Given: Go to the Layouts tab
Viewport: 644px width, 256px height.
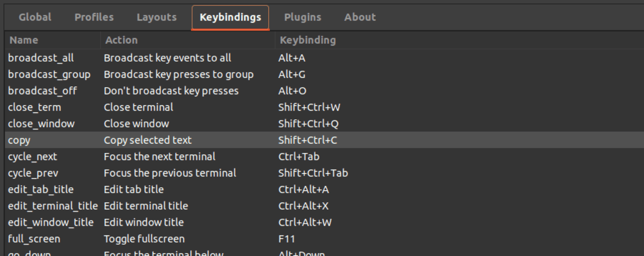Looking at the screenshot, I should [x=156, y=17].
